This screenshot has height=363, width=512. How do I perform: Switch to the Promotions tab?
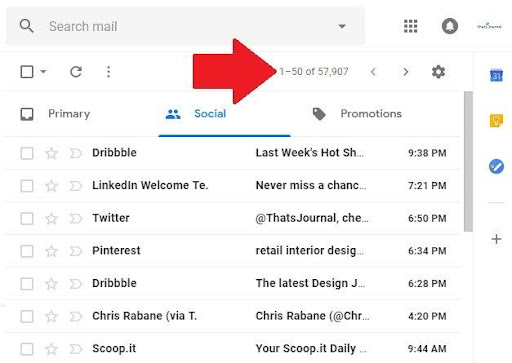click(357, 114)
